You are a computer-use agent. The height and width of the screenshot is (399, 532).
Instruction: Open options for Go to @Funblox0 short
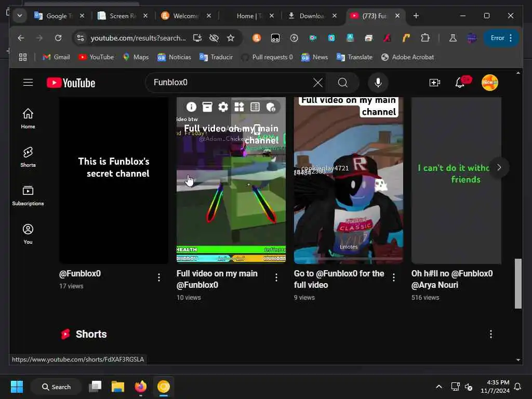click(394, 277)
